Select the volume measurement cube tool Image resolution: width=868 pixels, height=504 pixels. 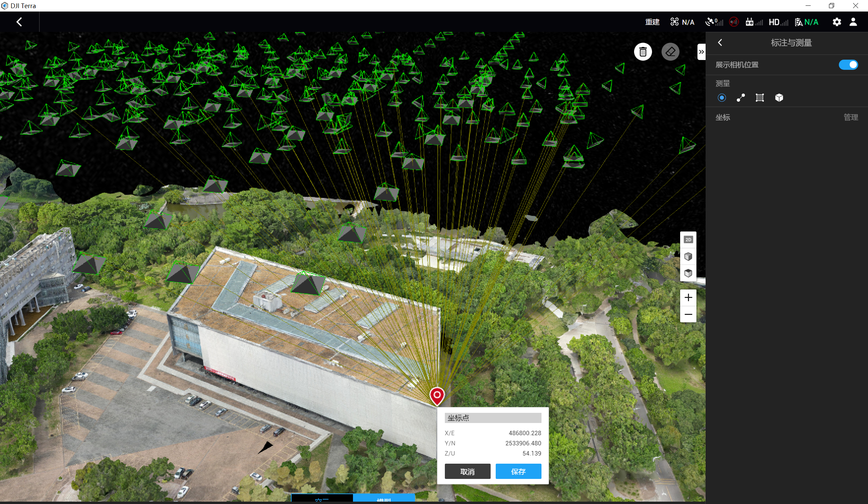(779, 98)
